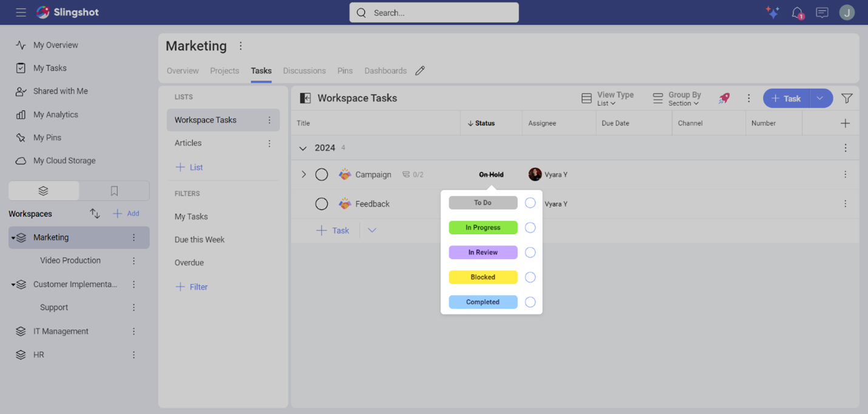The width and height of the screenshot is (868, 414).
Task: Mark the Feedback task complete
Action: 322,204
